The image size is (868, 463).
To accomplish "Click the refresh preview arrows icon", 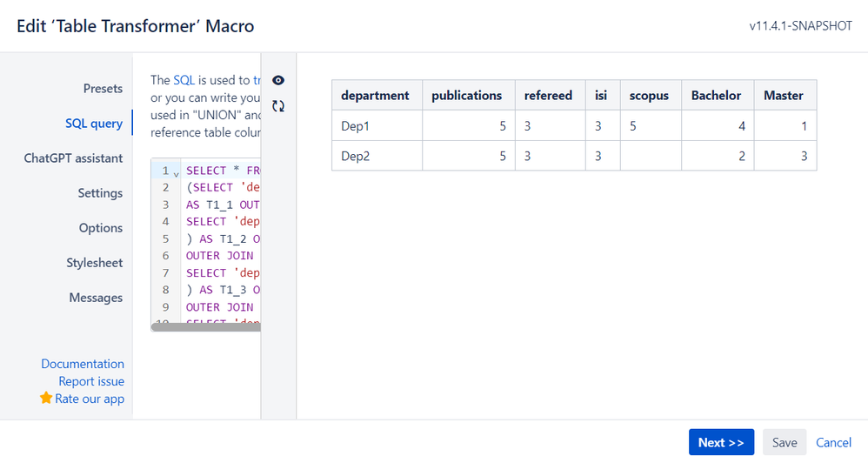I will (x=278, y=106).
